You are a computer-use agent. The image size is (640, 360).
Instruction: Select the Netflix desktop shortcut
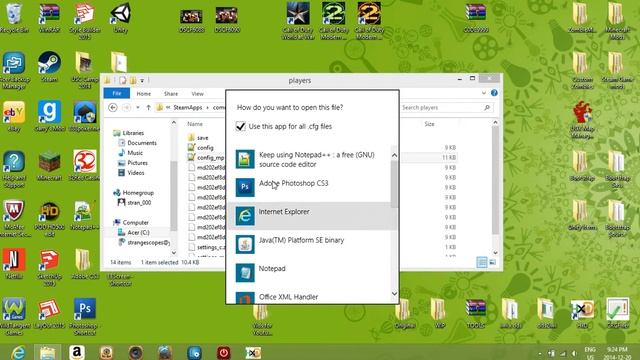coord(14,263)
